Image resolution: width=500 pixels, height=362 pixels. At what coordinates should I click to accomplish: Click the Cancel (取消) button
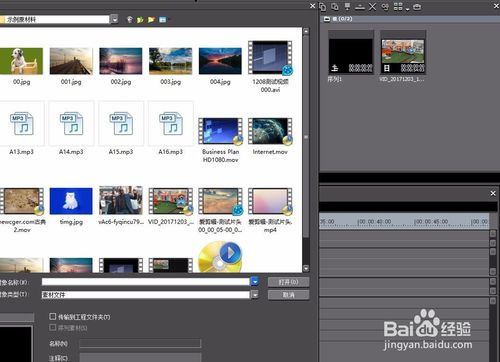click(288, 295)
